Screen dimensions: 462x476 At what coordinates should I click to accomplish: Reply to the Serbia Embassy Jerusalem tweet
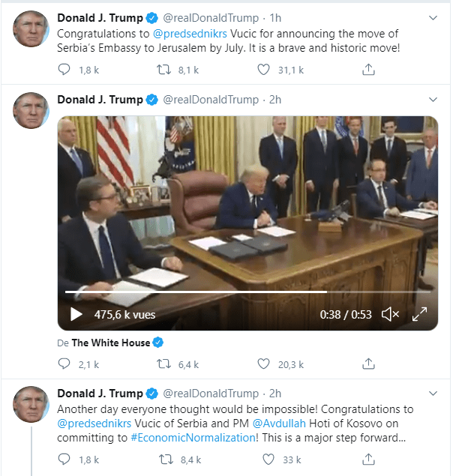coord(64,70)
